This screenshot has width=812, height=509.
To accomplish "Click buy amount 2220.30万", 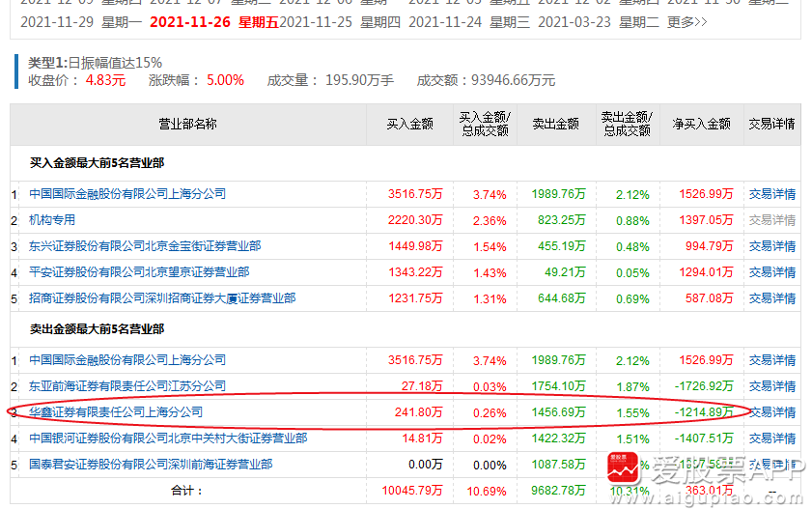I will point(415,220).
